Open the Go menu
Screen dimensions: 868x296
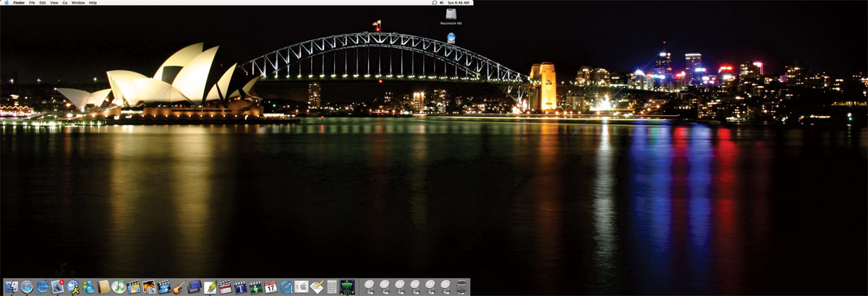(65, 3)
